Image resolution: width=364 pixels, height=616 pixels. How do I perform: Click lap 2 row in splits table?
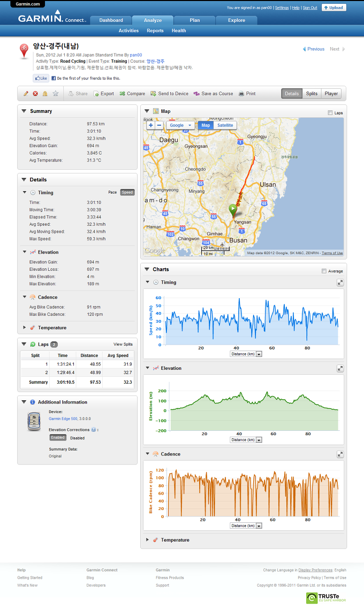(78, 372)
